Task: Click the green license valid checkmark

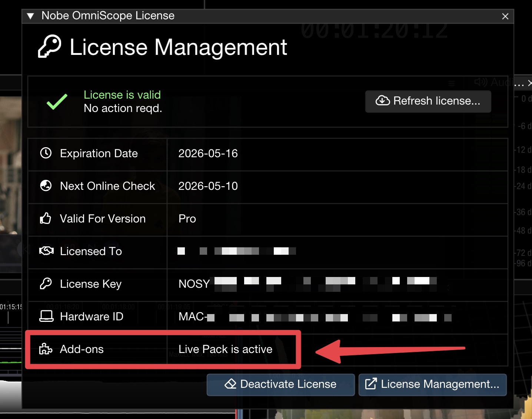Action: 56,103
